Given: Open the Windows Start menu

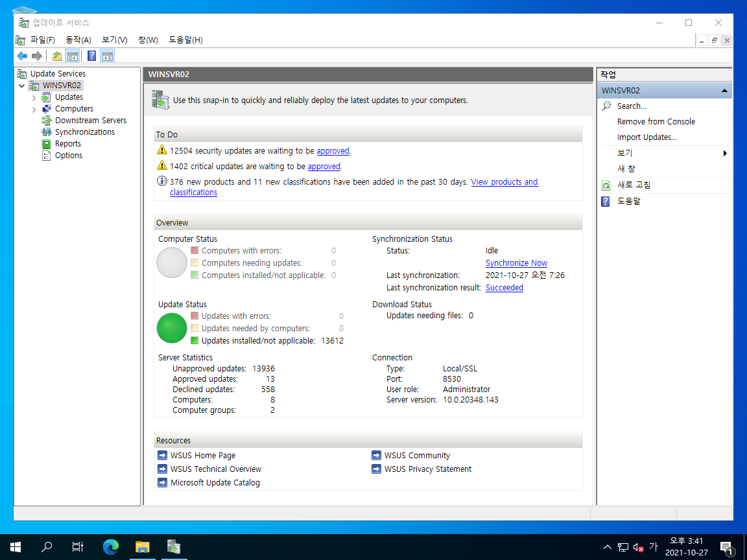Looking at the screenshot, I should (16, 546).
